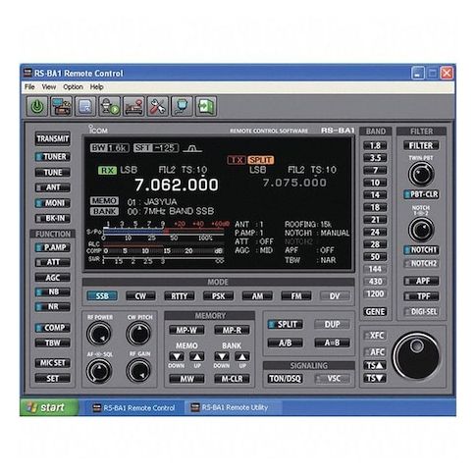Toggle the SPLIT operation button

tap(286, 325)
